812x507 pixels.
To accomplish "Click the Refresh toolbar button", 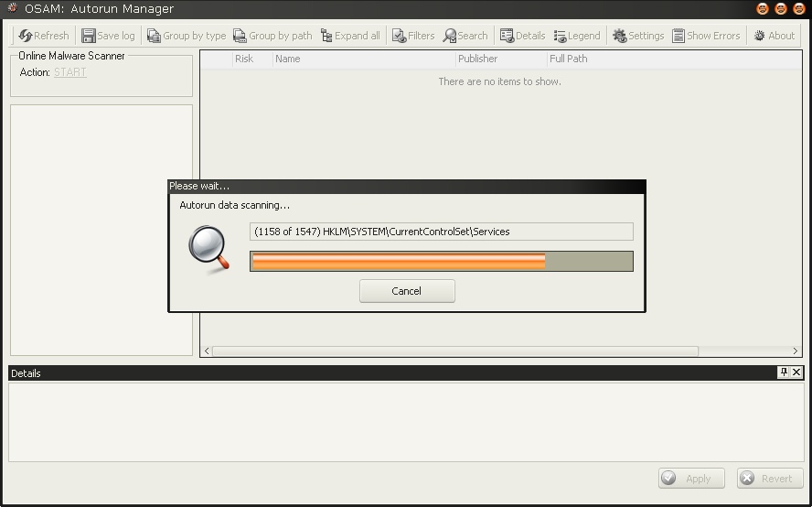I will 44,36.
